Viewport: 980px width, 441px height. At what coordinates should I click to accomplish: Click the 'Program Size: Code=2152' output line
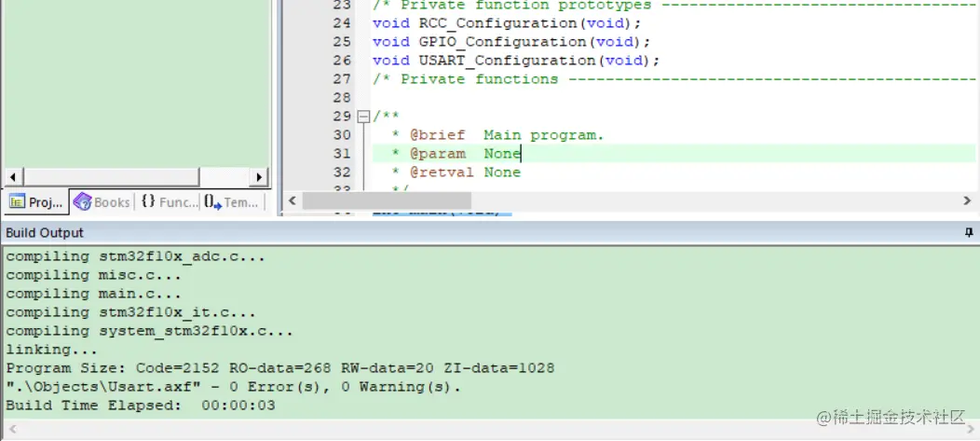click(280, 368)
